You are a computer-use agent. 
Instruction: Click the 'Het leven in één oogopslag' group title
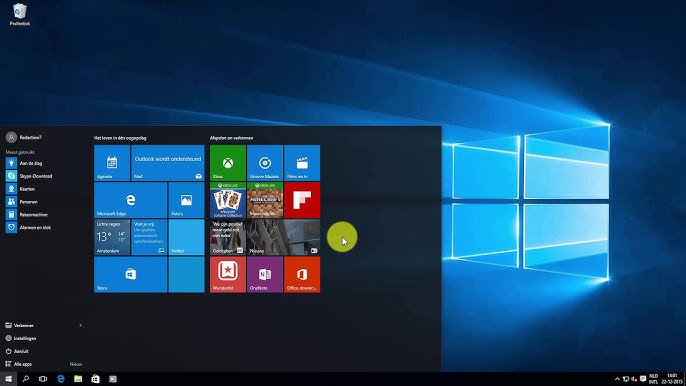pyautogui.click(x=120, y=138)
